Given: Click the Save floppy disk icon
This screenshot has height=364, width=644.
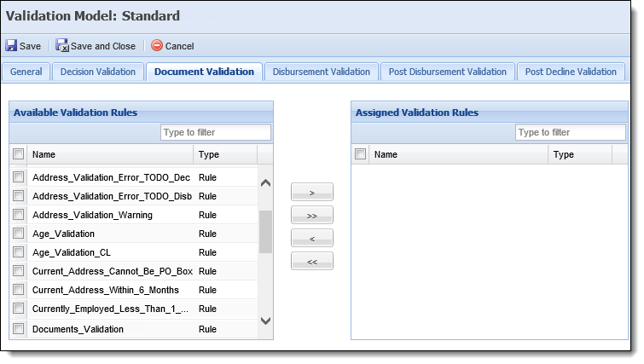Looking at the screenshot, I should [11, 45].
